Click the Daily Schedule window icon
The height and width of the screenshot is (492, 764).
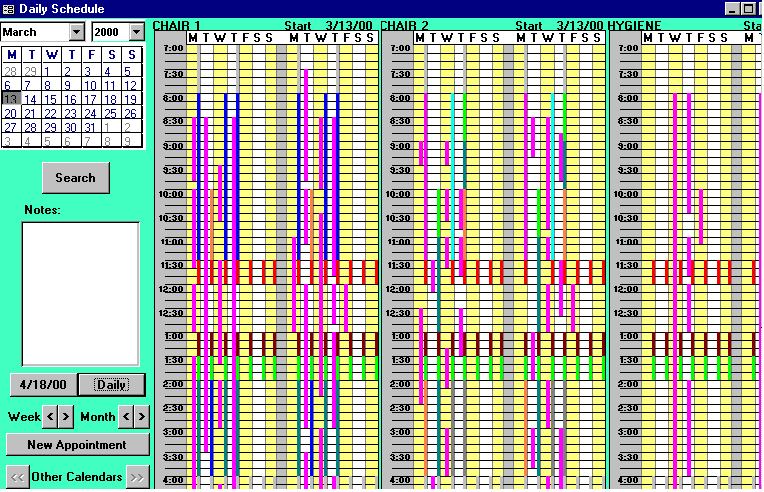tap(8, 8)
